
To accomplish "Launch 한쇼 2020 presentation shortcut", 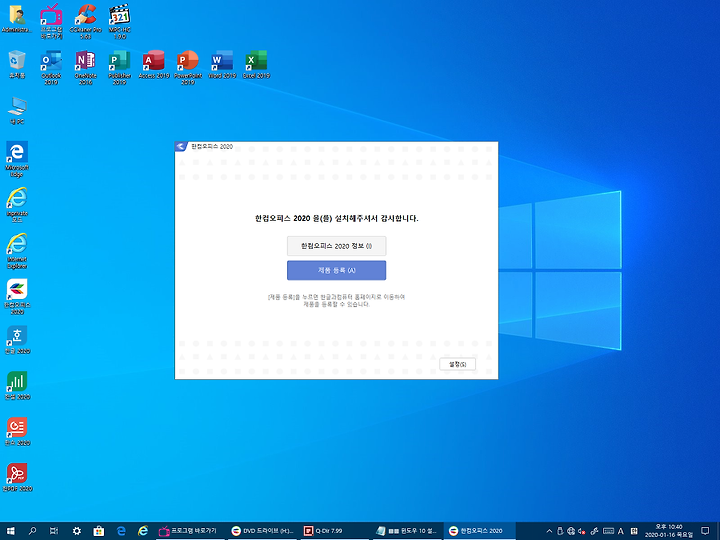I will (x=17, y=432).
